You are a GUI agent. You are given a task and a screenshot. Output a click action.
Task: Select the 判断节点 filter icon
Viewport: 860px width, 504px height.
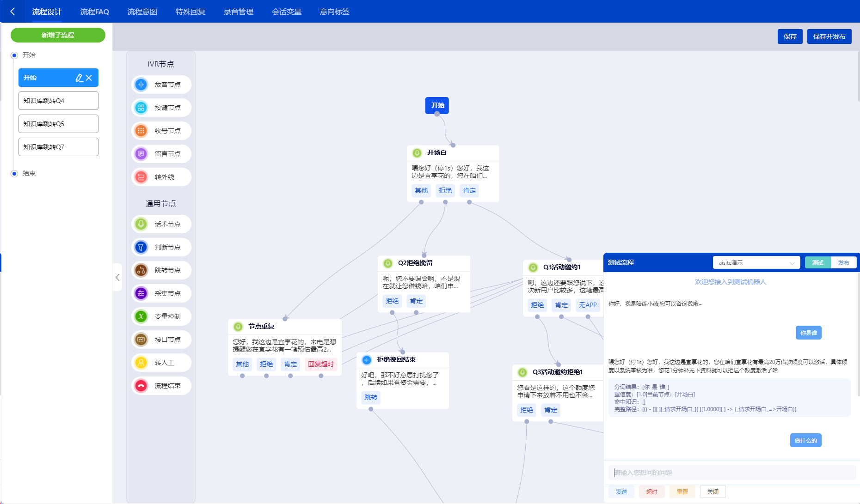pos(141,247)
